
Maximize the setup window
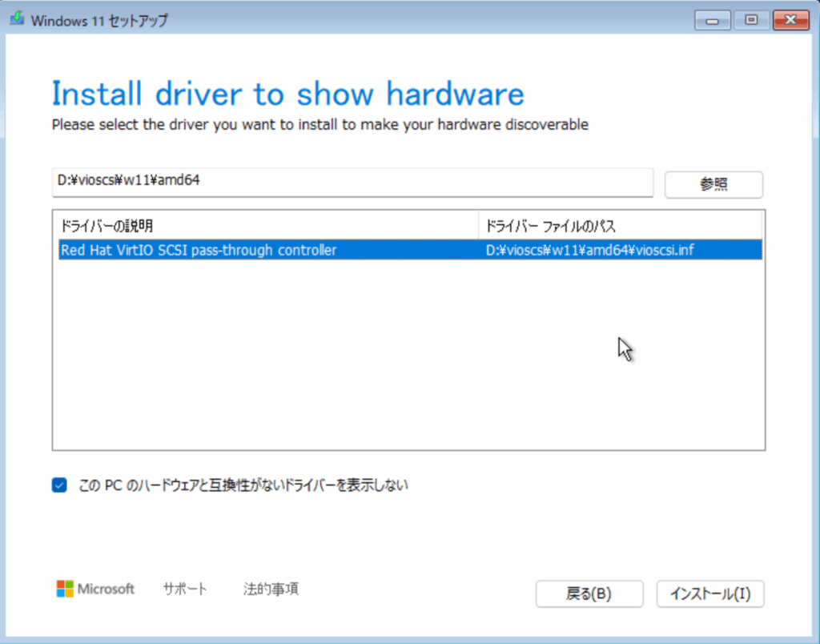tap(750, 19)
